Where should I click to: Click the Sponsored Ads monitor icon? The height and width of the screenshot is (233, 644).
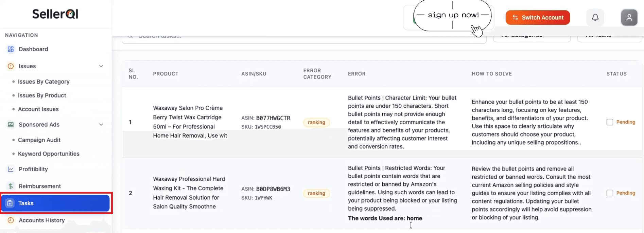(11, 125)
